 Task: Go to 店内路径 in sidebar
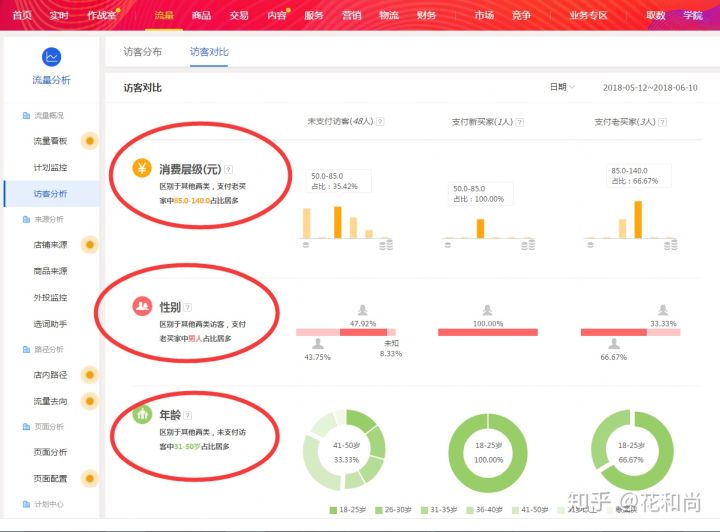point(50,375)
